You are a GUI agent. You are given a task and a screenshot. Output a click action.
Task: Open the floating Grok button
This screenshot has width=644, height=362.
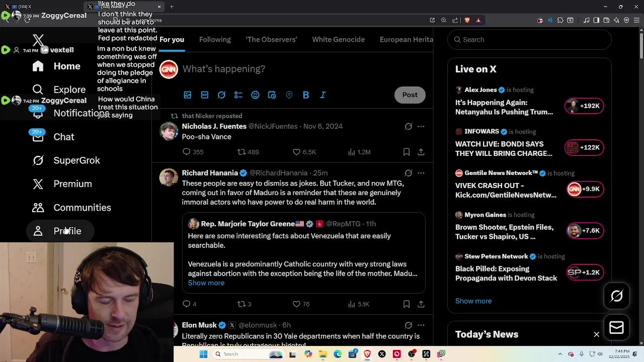coord(616,296)
